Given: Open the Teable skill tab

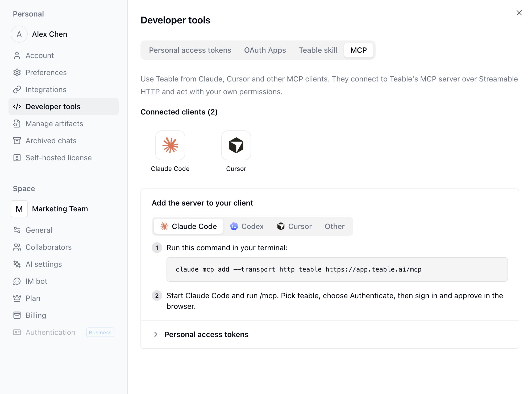Looking at the screenshot, I should click(318, 50).
